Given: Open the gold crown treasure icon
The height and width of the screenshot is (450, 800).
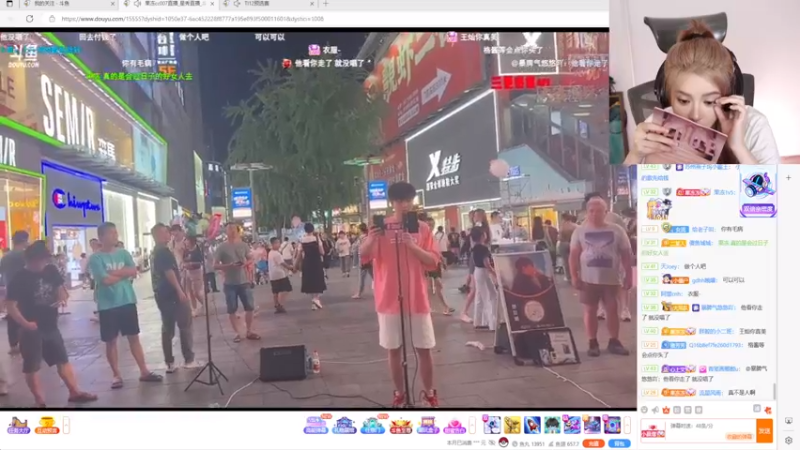Looking at the screenshot, I should point(401,424).
